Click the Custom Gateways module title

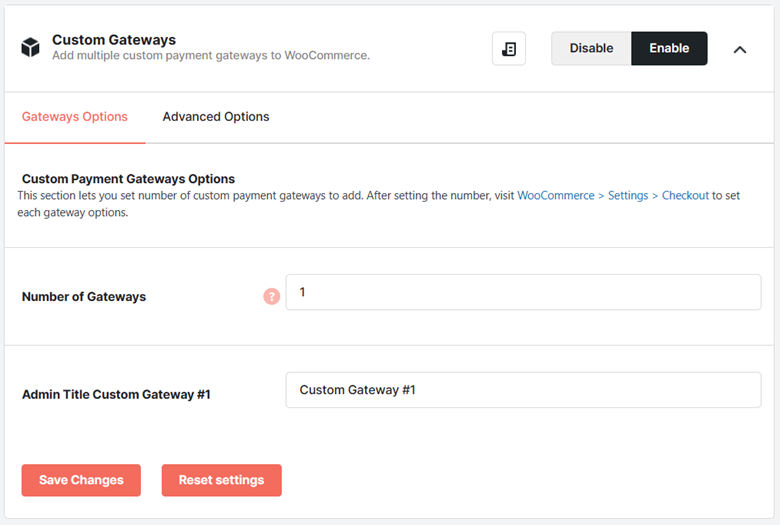click(114, 40)
